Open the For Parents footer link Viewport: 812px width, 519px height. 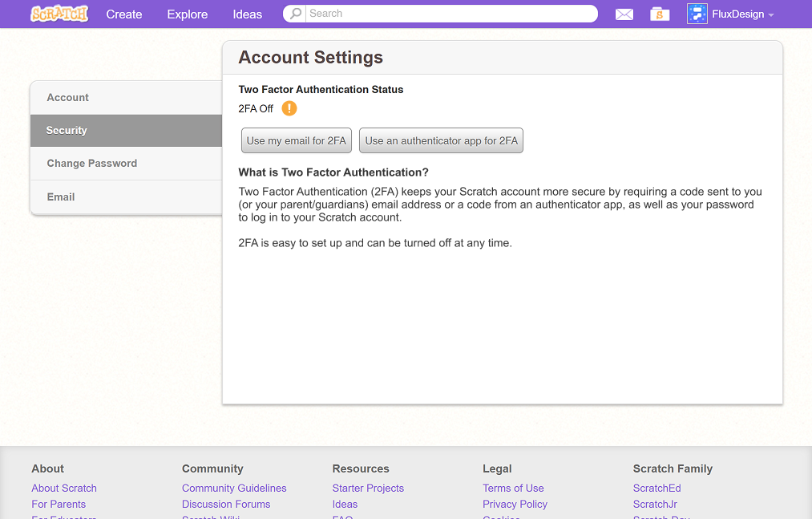point(59,504)
